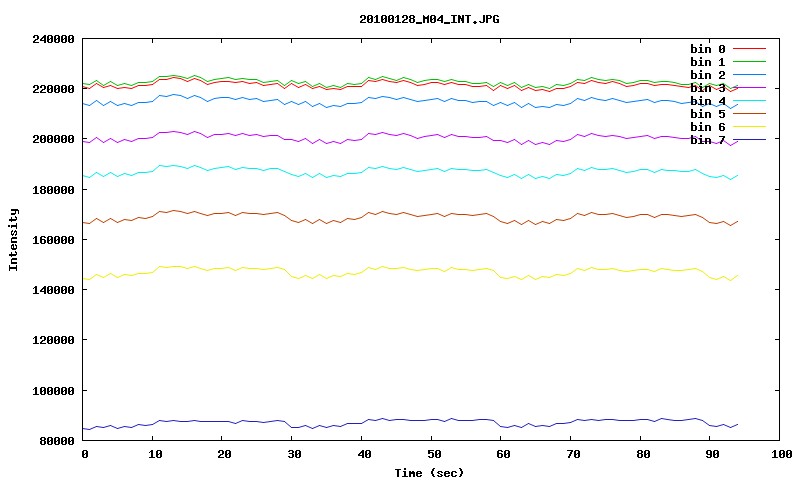Image resolution: width=800 pixels, height=480 pixels.
Task: Click the chart title 20100128_M04_INT.JPG
Action: tap(429, 19)
